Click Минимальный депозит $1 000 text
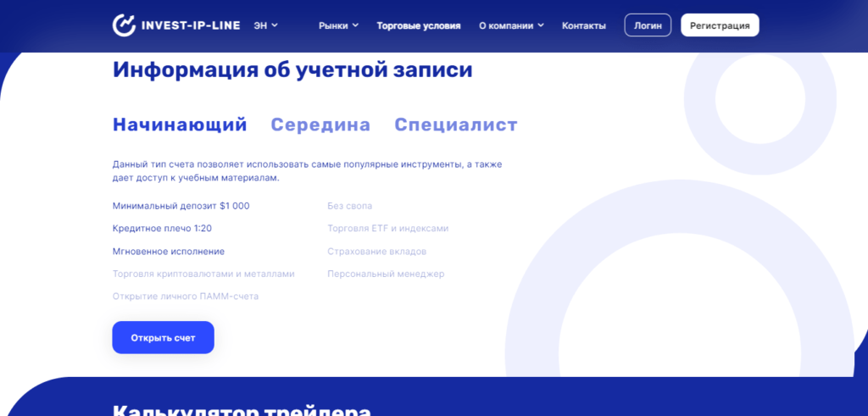Screen dimensions: 868x416 click(181, 206)
